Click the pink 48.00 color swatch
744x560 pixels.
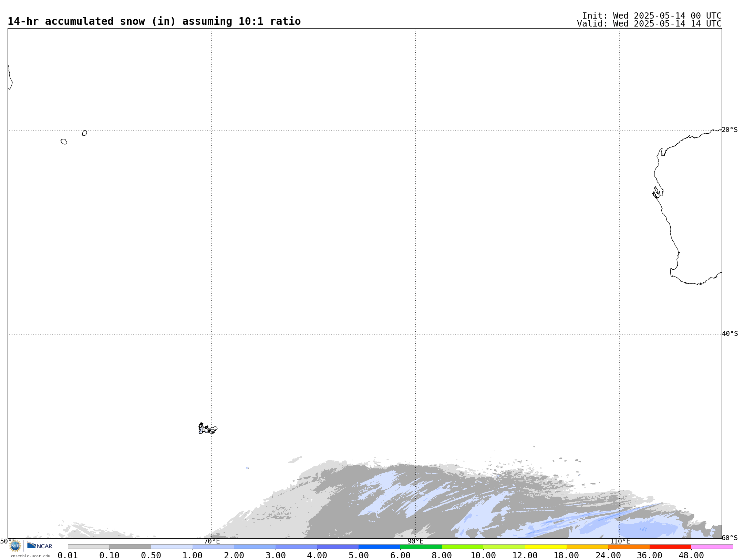coord(712,547)
